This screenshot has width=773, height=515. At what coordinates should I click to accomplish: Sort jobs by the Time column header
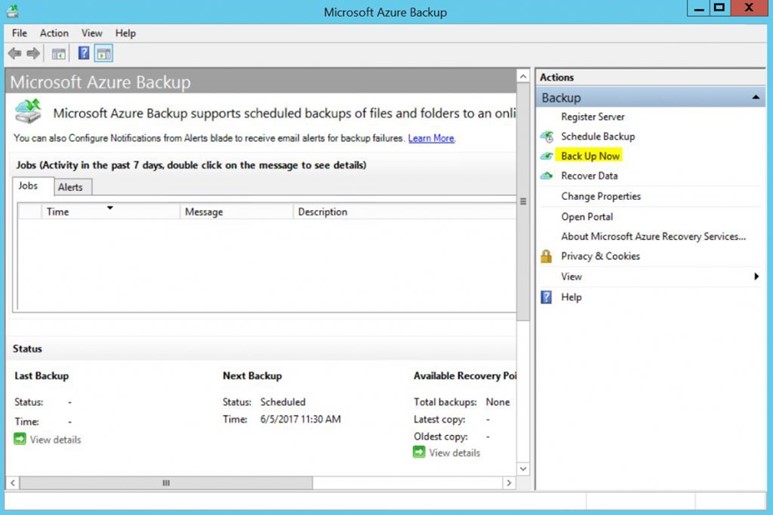click(x=110, y=211)
